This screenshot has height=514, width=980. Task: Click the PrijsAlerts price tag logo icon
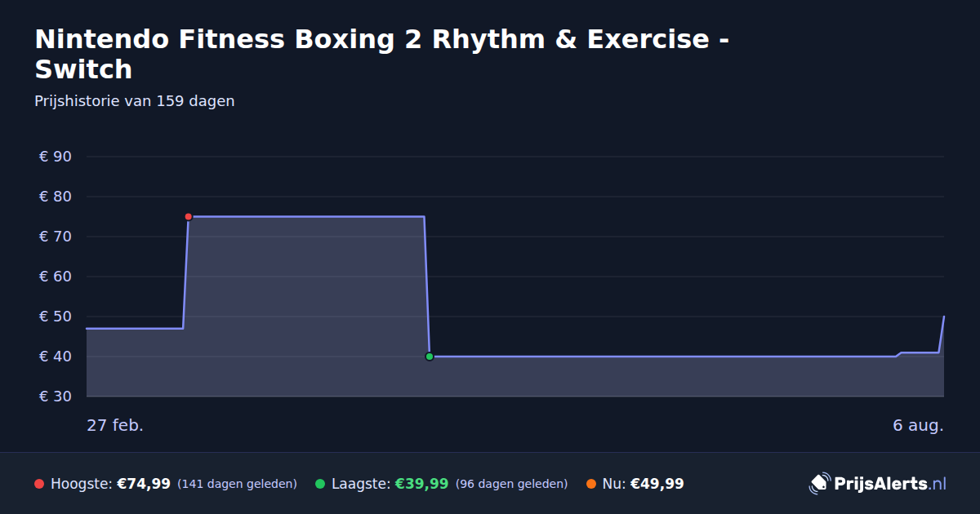[x=819, y=484]
